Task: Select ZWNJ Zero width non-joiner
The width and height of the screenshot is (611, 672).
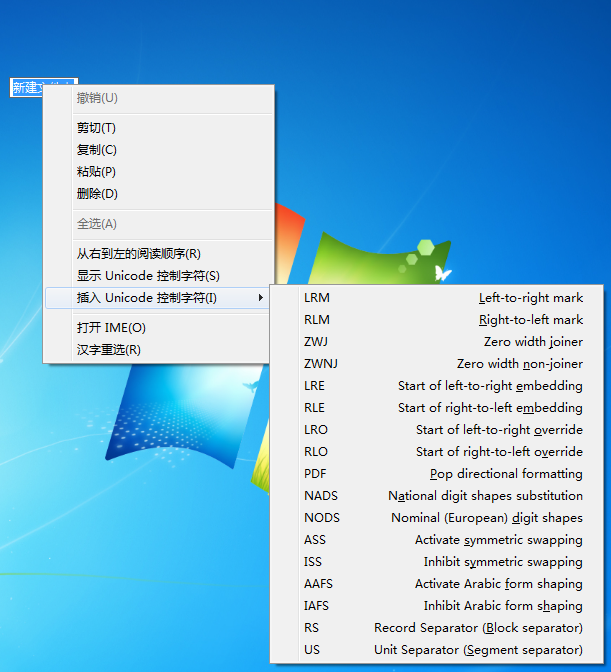Action: (443, 364)
